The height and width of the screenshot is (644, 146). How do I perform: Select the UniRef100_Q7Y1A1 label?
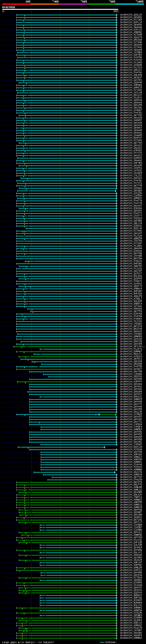coord(131,306)
